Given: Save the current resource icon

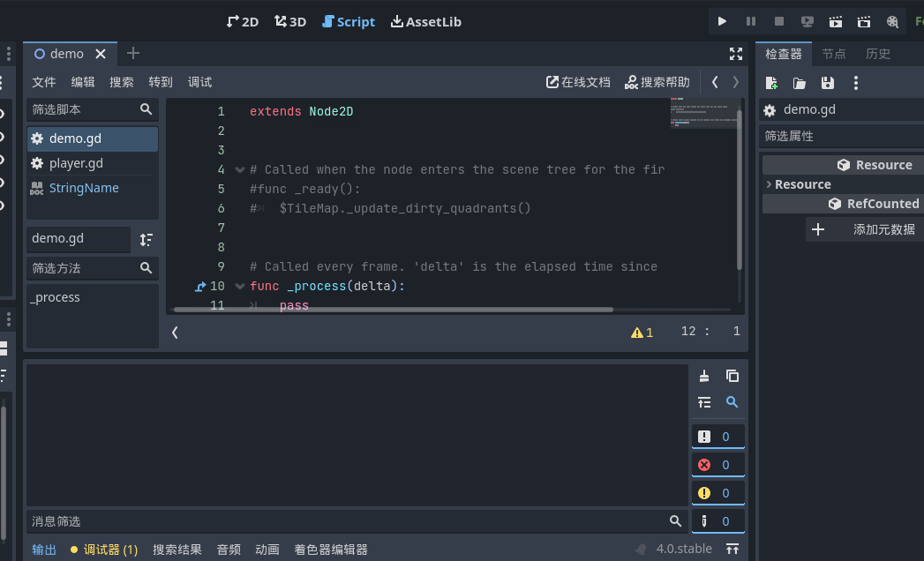Looking at the screenshot, I should pyautogui.click(x=826, y=83).
